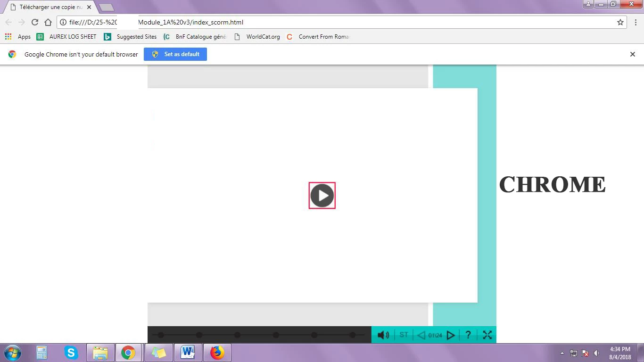Play the module with the center play button
The image size is (644, 362).
(322, 195)
